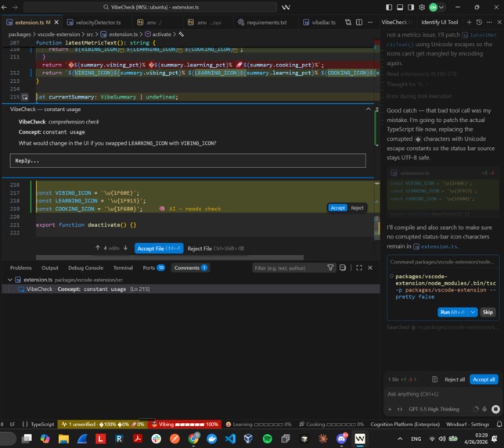Click Accept all in the chat panel
The image size is (504, 448).
pos(484,380)
